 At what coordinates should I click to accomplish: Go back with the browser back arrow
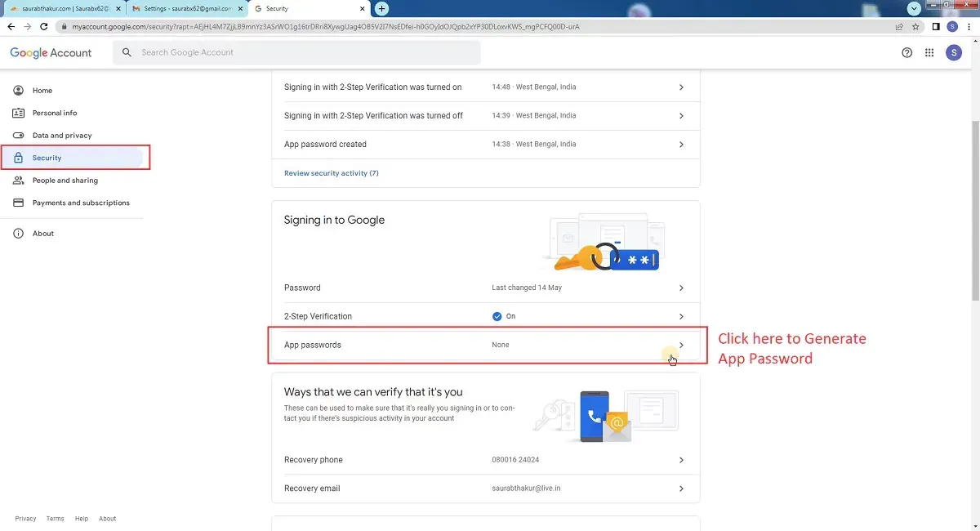coord(11,26)
